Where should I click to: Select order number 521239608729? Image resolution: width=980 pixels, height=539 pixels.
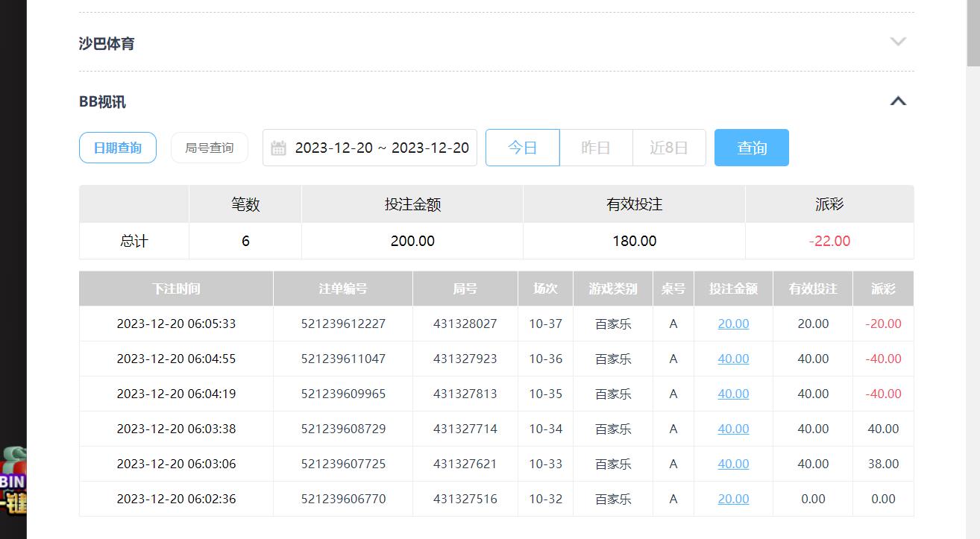click(x=343, y=429)
